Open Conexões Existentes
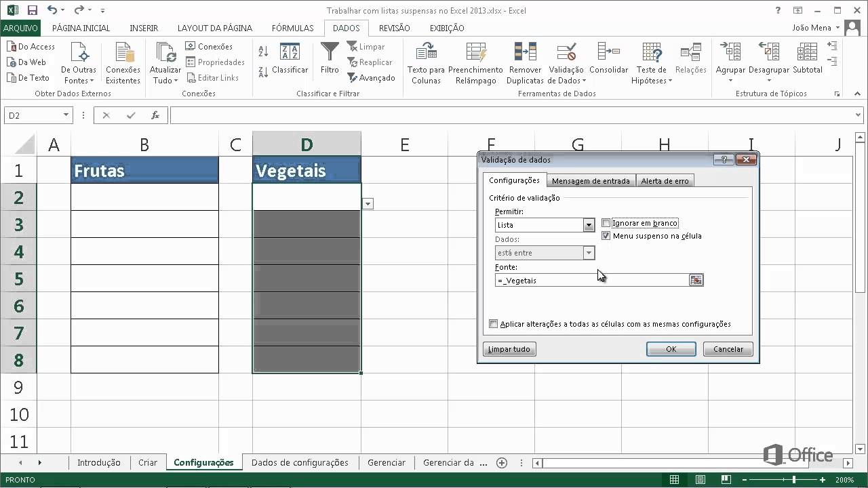868x488 pixels. [123, 63]
